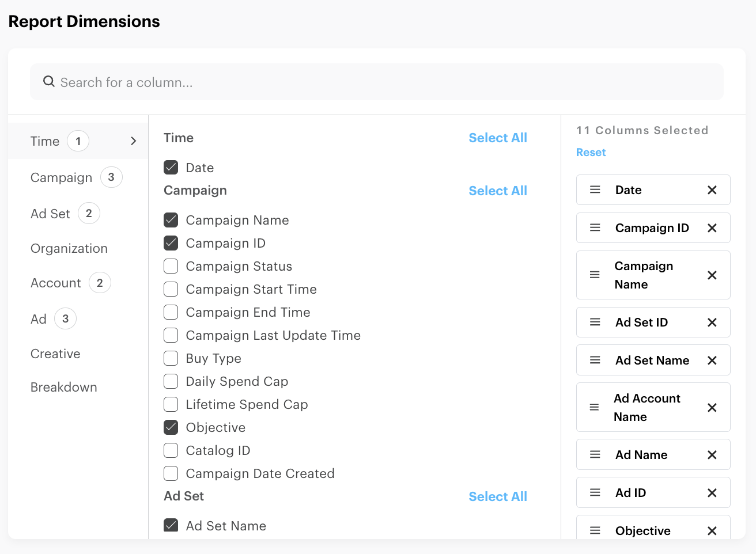Switch to the Breakdown category
756x554 pixels.
pos(64,387)
